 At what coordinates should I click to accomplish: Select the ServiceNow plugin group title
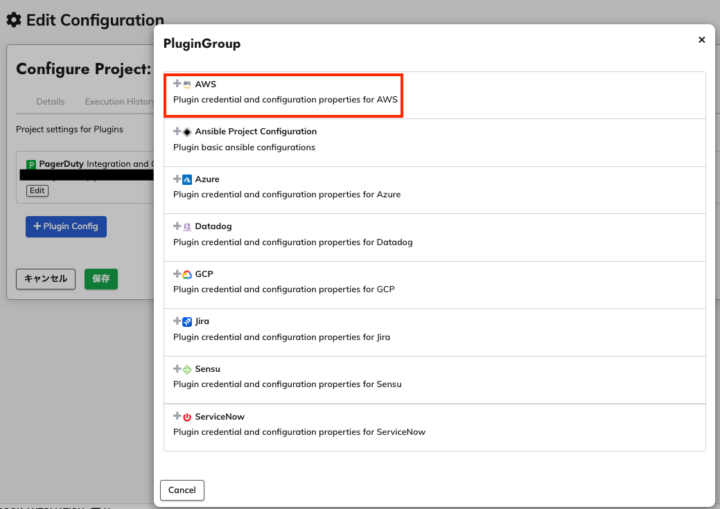tap(219, 417)
